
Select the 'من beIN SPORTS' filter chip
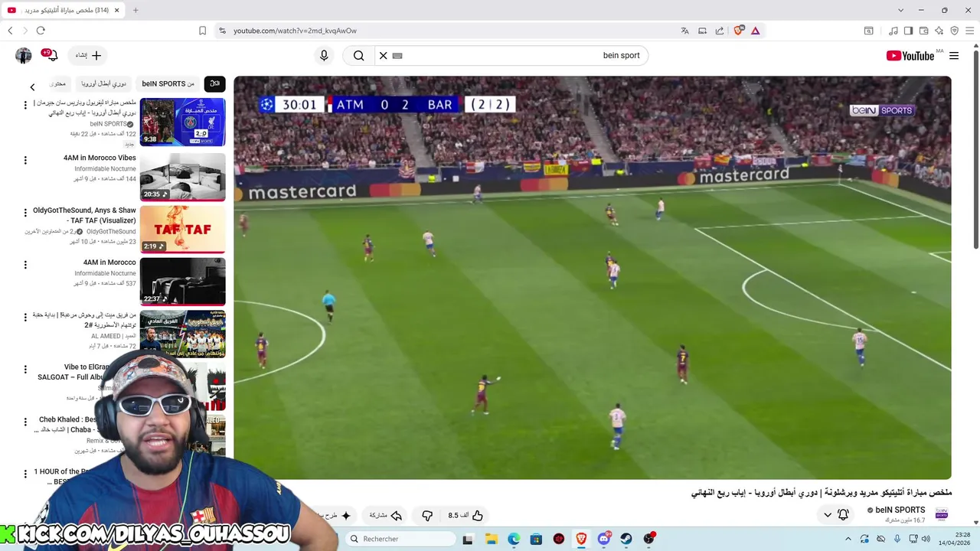coord(168,83)
